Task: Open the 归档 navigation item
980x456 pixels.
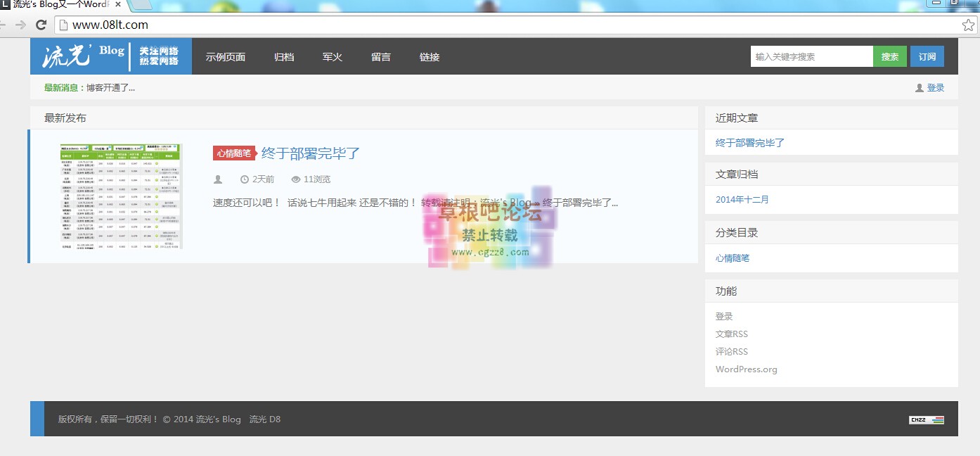Action: tap(284, 57)
